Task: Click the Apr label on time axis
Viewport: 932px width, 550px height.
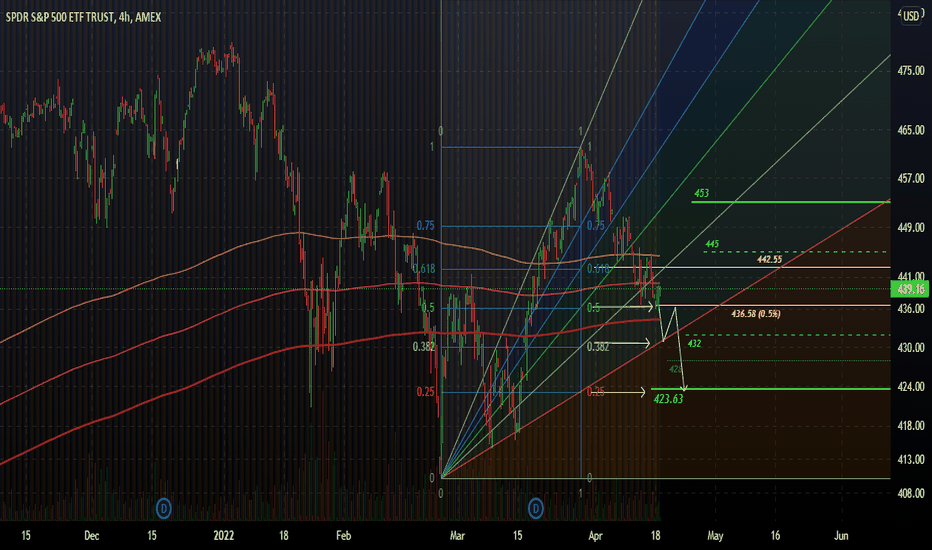Action: (x=596, y=536)
